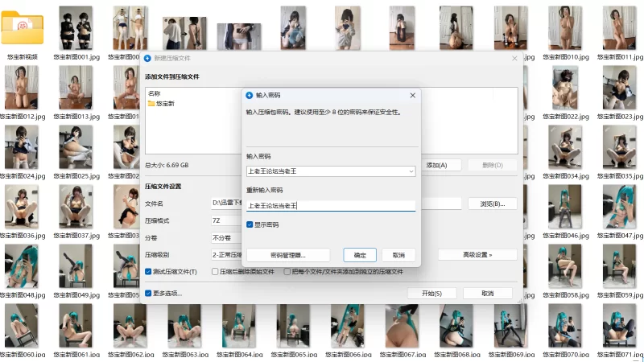644x362 pixels.
Task: Select file name 悠宝新图024.jpg in Explorer
Action: tap(23, 176)
